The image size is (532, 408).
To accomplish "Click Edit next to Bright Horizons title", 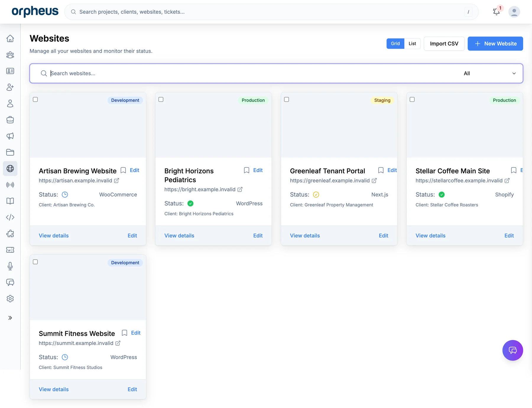I will click(x=258, y=170).
